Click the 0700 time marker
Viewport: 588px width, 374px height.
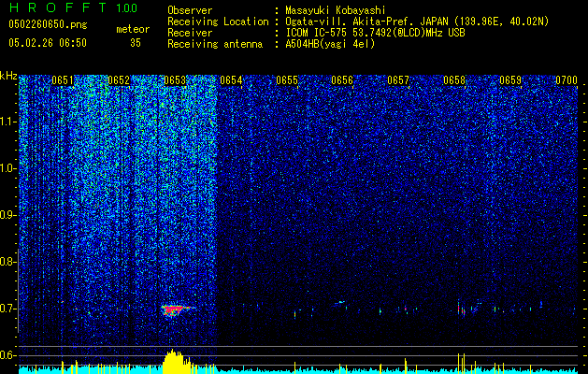point(566,80)
